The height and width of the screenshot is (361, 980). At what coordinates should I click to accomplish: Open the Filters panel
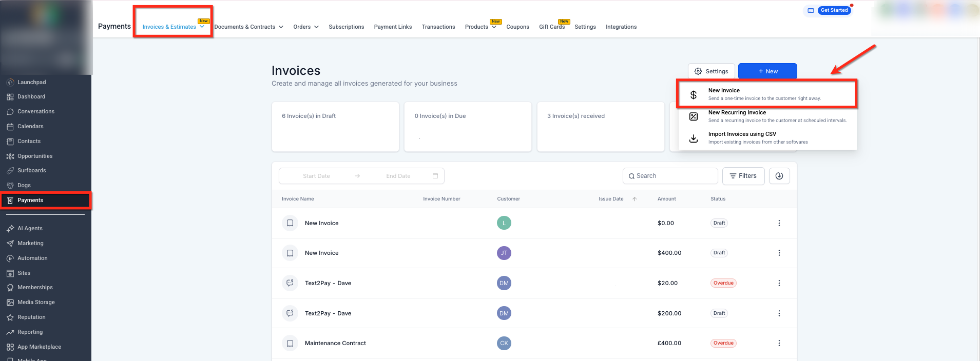point(743,176)
